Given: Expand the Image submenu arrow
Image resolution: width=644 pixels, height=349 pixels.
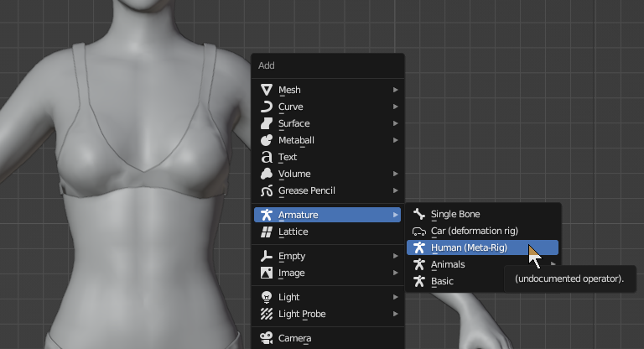Looking at the screenshot, I should (395, 273).
